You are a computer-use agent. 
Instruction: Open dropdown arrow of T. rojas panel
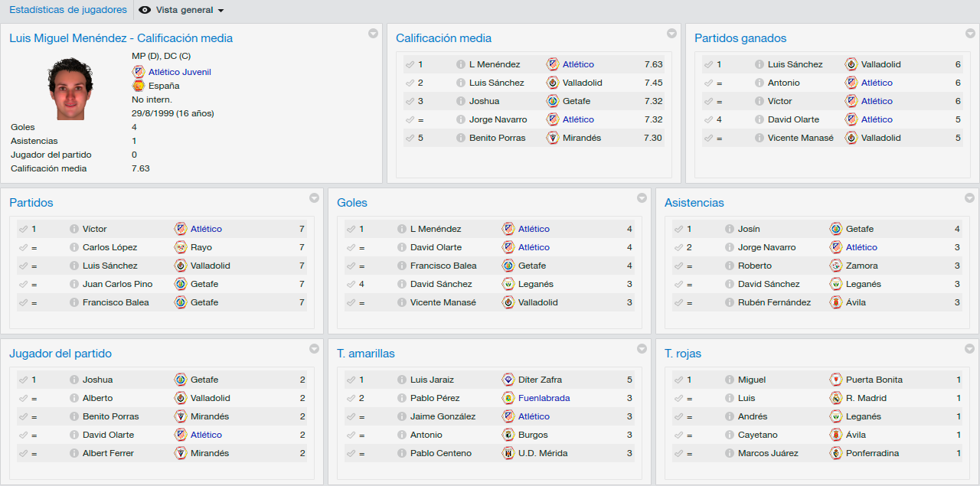click(x=970, y=349)
